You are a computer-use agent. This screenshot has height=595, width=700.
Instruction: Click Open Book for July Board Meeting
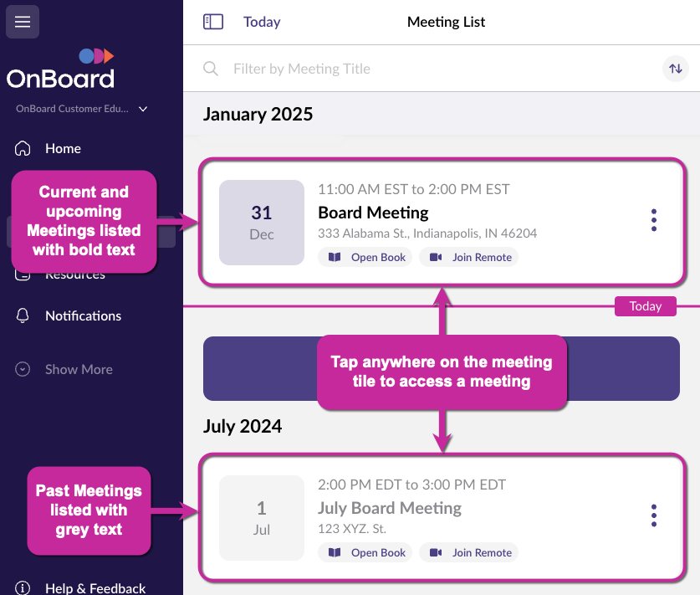[x=367, y=552]
